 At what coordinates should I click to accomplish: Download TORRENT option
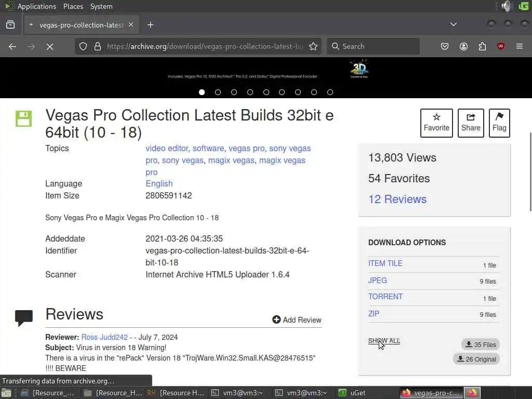385,297
